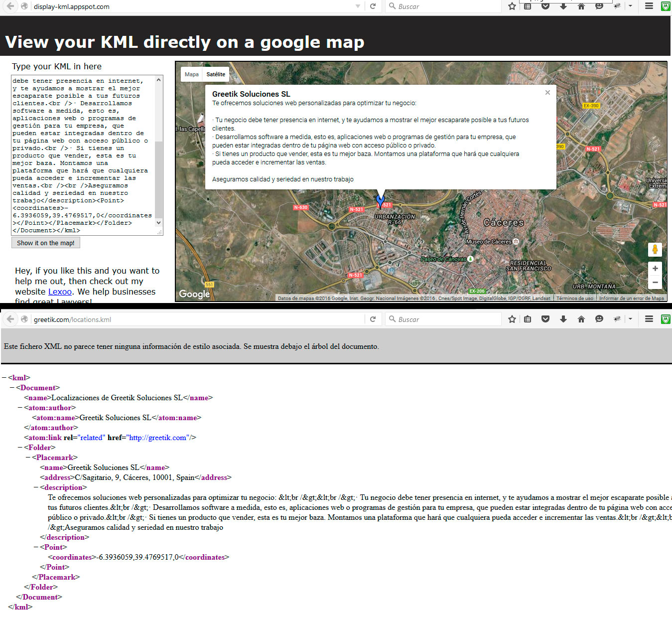
Task: Open Pocket in the display-kml window
Action: point(545,6)
